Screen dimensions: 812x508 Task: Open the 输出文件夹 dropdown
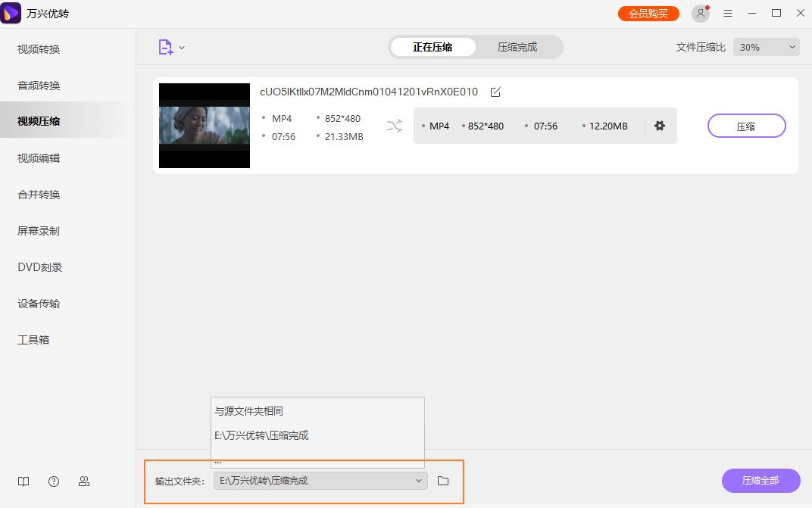click(418, 481)
